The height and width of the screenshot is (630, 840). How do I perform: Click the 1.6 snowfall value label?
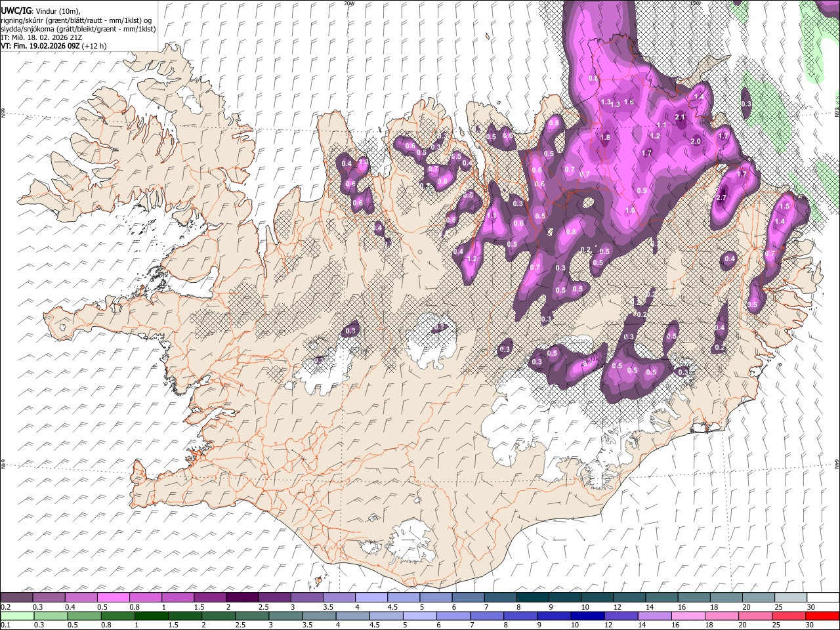629,102
